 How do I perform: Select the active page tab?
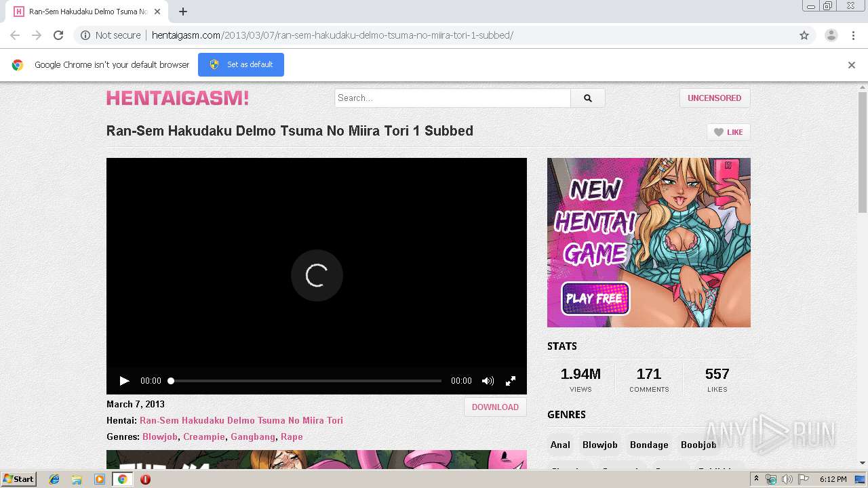point(87,12)
